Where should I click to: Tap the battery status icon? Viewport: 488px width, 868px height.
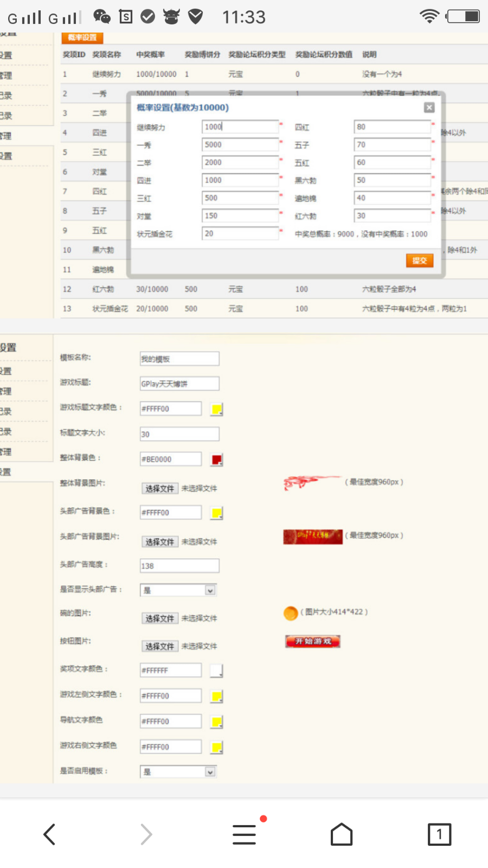click(463, 16)
